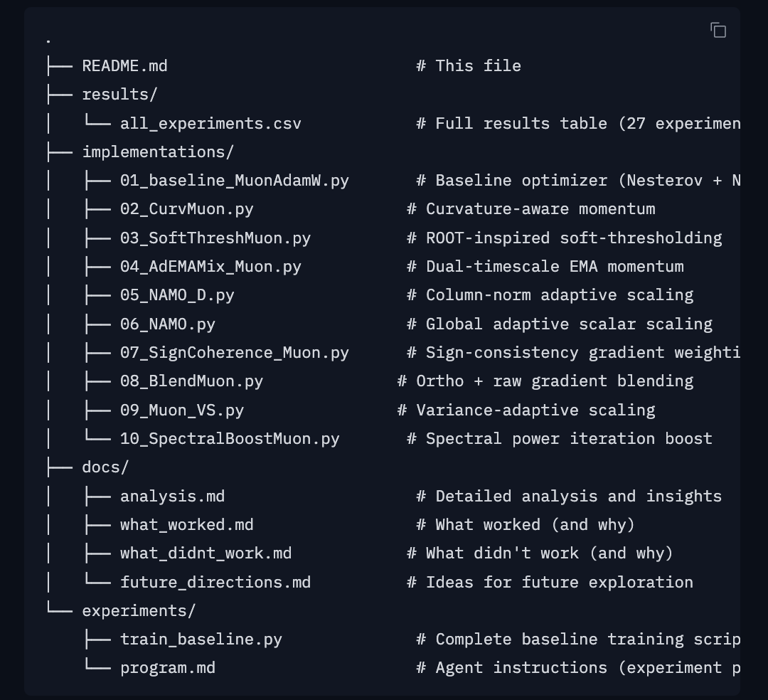Image resolution: width=768 pixels, height=700 pixels.
Task: Click 08_BlendMuon.py in the listing
Action: 191,381
